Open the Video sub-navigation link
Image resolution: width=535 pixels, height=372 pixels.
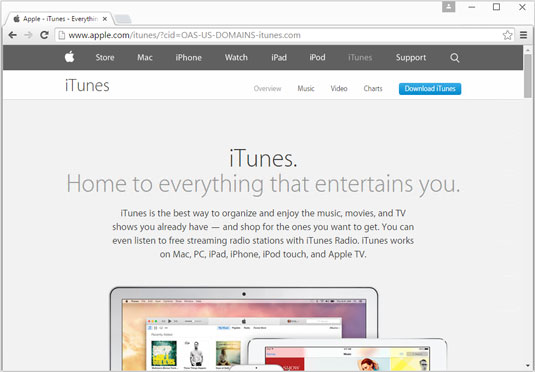coord(339,89)
